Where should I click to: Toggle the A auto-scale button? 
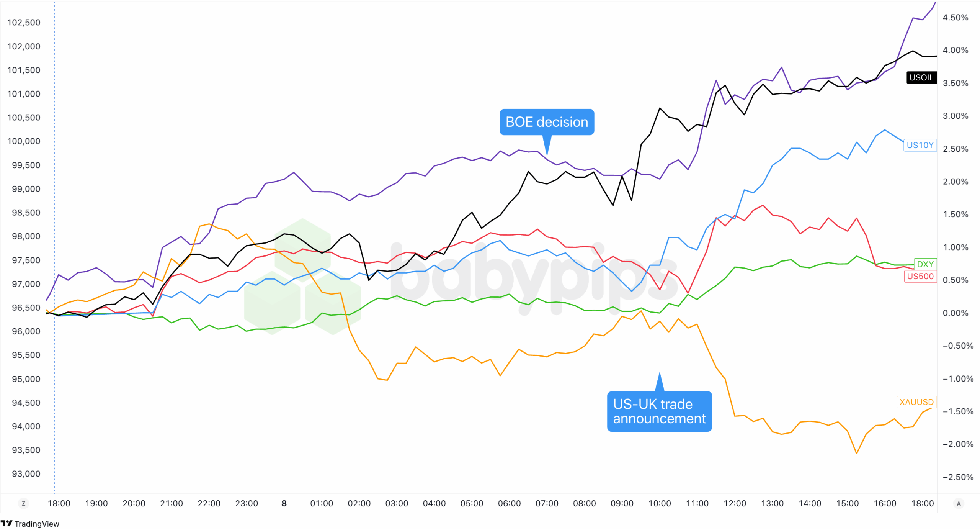[959, 503]
